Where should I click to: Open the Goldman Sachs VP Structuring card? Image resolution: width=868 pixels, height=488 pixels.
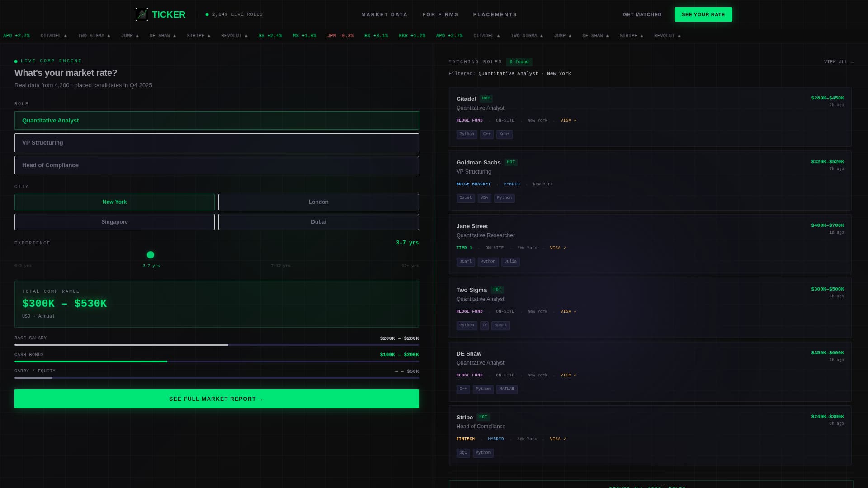click(650, 180)
